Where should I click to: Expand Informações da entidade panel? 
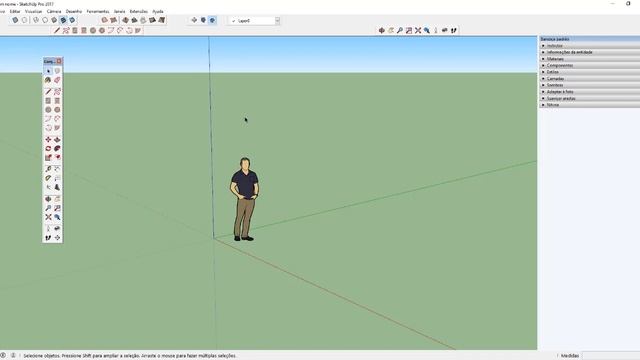589,52
